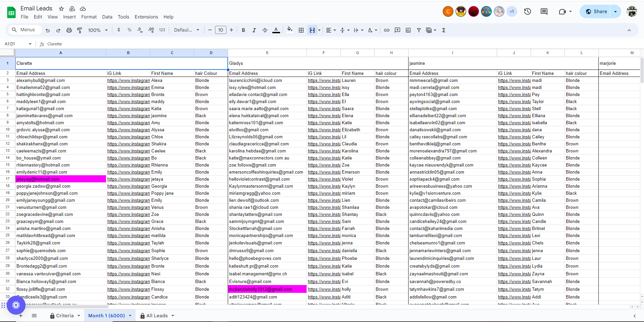Click the font size input field

pyautogui.click(x=221, y=30)
